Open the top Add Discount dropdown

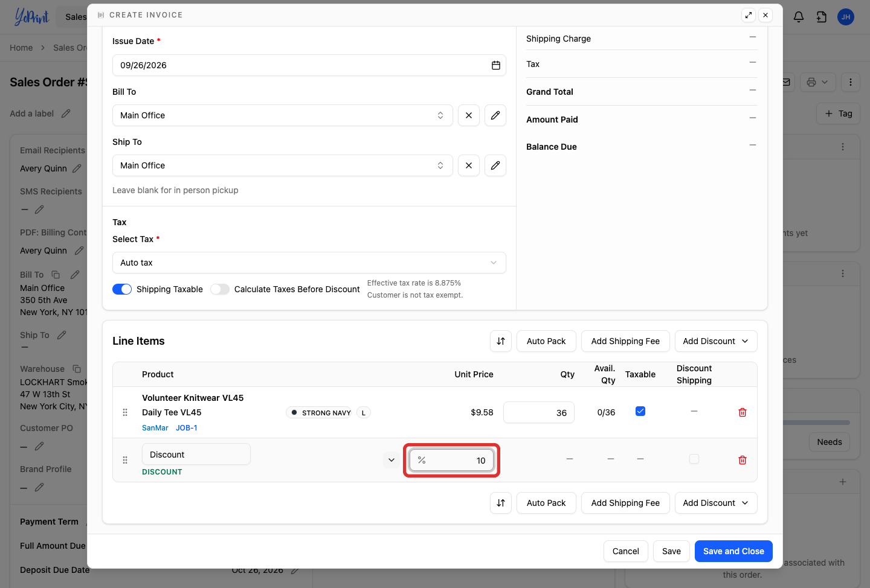click(x=716, y=341)
